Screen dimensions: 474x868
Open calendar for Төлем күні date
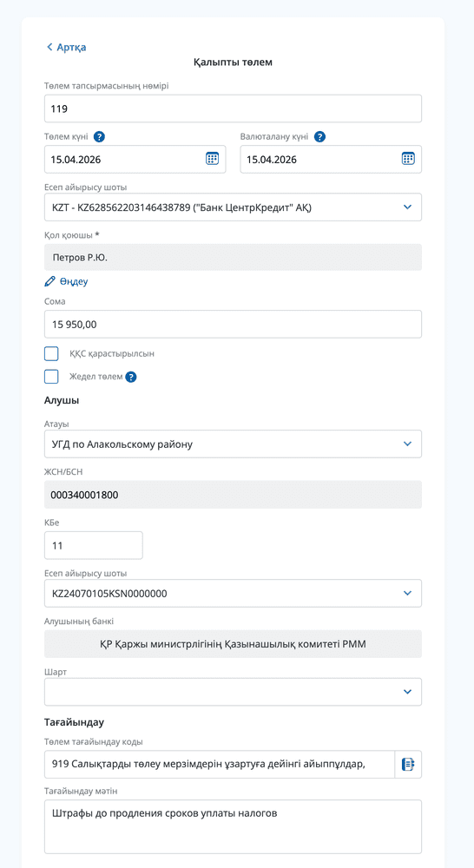tap(212, 159)
